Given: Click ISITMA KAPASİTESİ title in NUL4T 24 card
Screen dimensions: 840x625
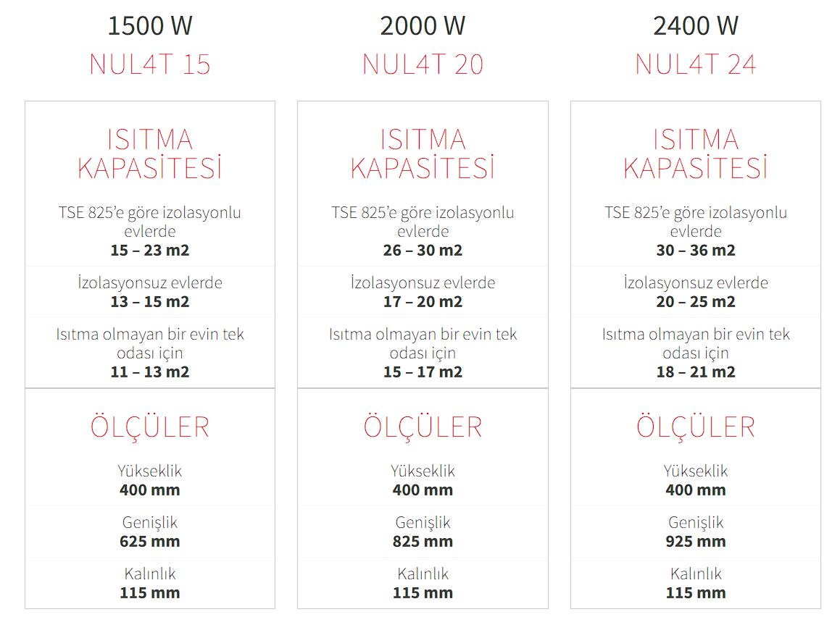Looking at the screenshot, I should click(696, 154).
